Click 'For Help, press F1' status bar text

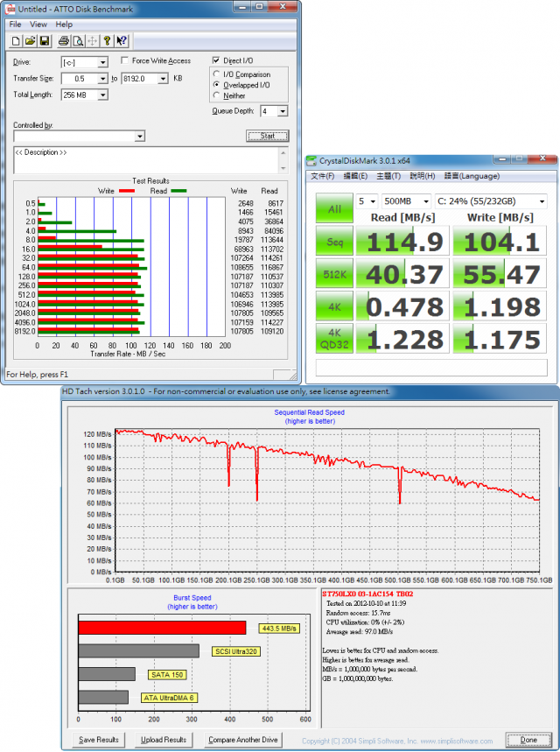point(37,375)
